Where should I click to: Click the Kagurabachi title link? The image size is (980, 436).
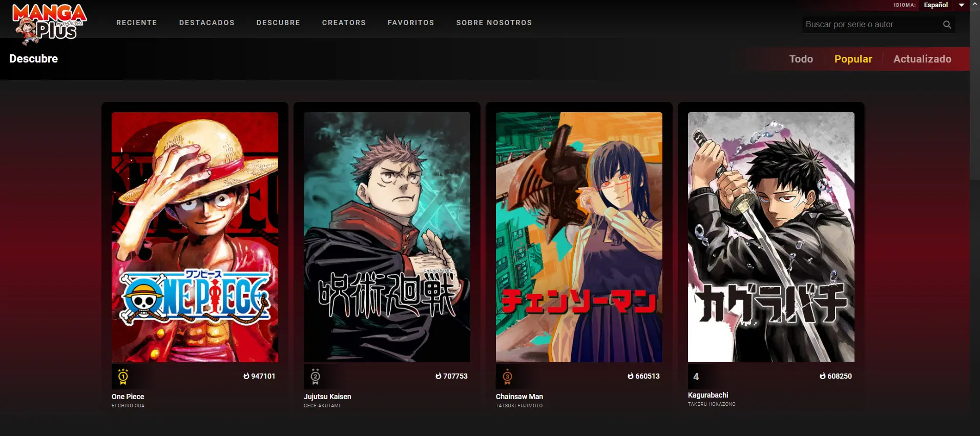pos(708,395)
